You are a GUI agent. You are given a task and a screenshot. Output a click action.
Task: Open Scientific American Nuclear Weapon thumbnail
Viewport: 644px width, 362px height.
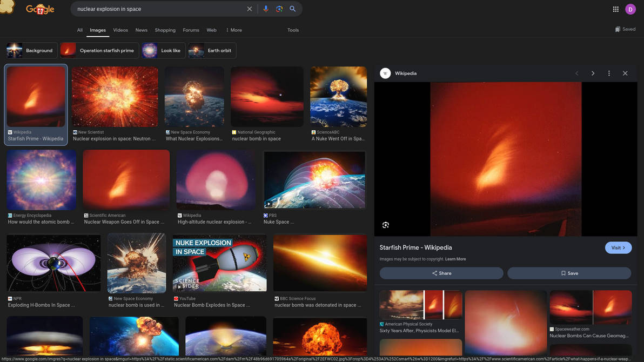pyautogui.click(x=126, y=180)
